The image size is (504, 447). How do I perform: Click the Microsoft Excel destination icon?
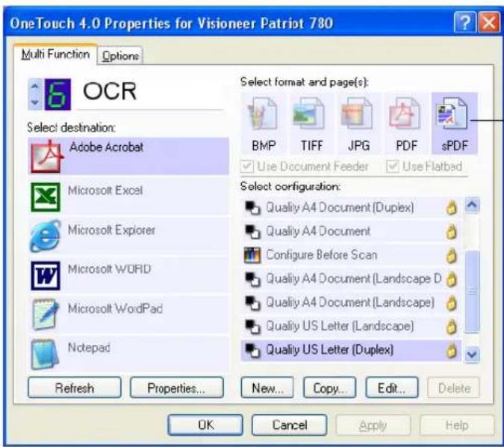pos(46,197)
